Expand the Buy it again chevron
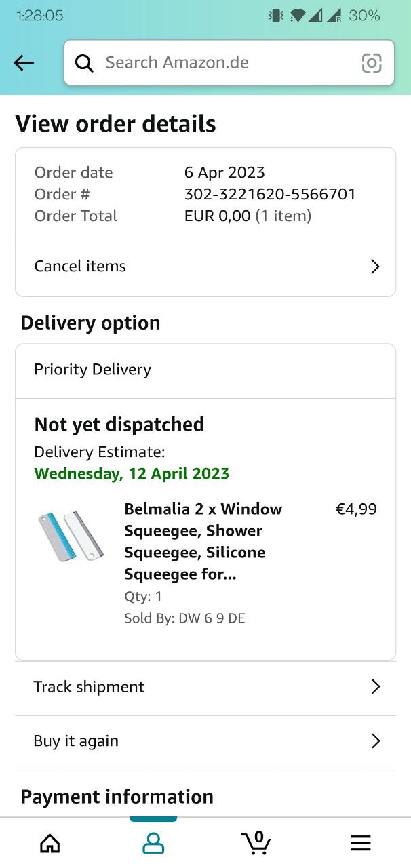The width and height of the screenshot is (411, 868). click(376, 741)
